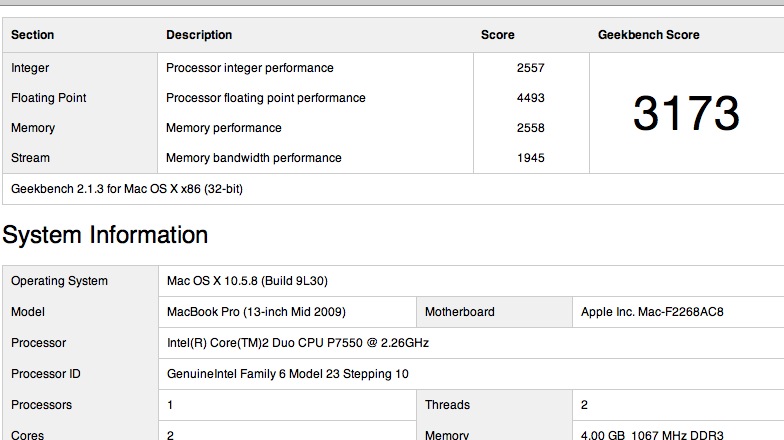Click the Geekbench Score column header
The image size is (784, 440).
tap(648, 35)
